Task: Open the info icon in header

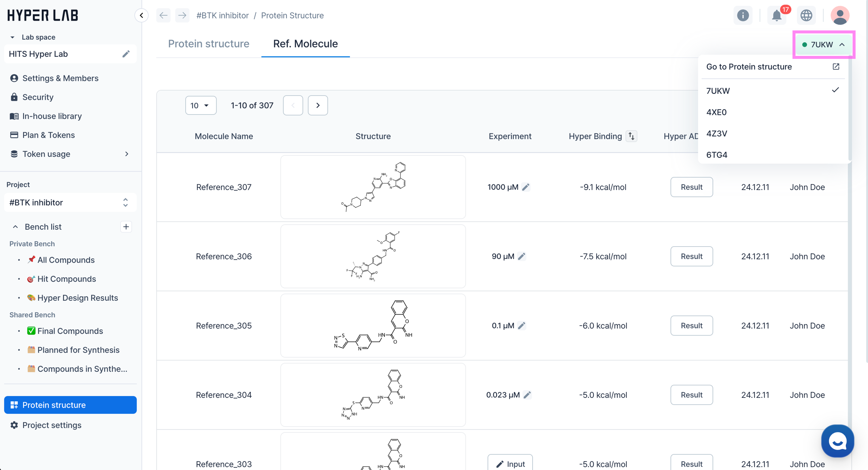Action: pyautogui.click(x=743, y=15)
